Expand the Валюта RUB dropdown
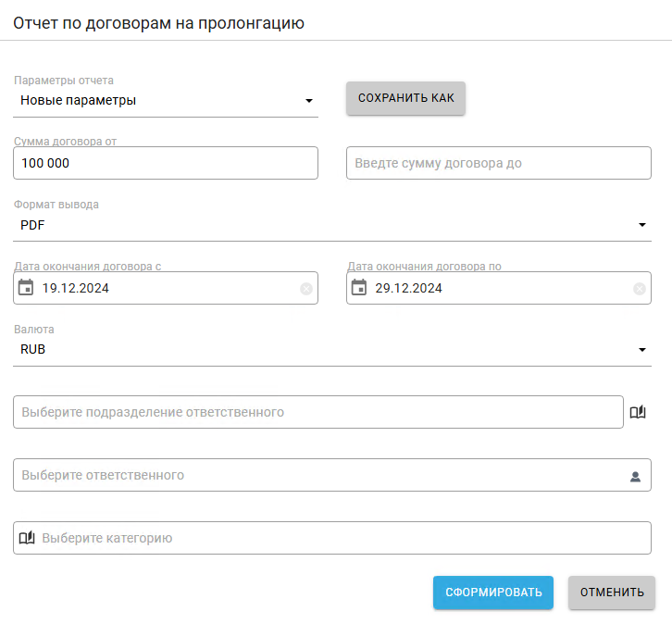 coord(642,350)
